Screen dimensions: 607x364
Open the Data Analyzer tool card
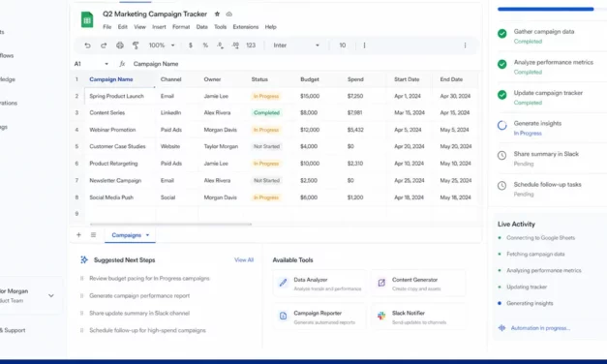319,284
